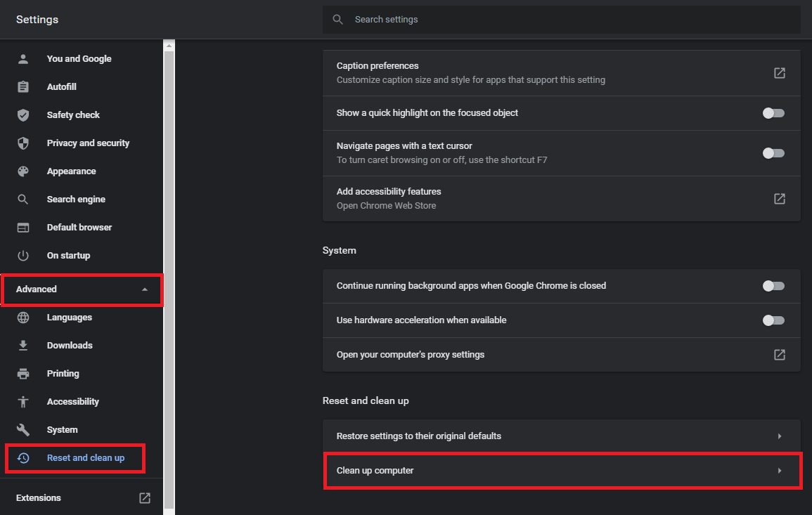This screenshot has height=515, width=812.
Task: Expand Restore settings to original defaults
Action: pyautogui.click(x=779, y=436)
